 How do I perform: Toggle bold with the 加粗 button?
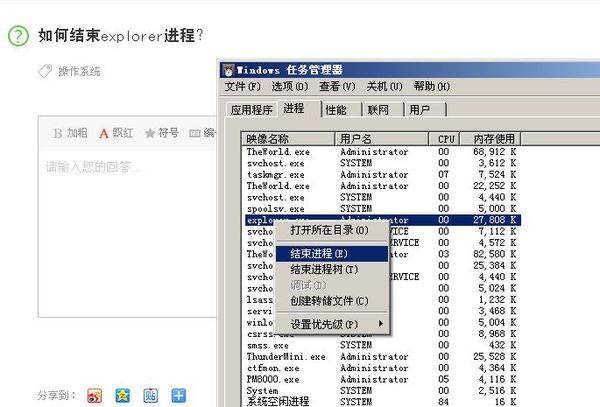click(x=70, y=132)
